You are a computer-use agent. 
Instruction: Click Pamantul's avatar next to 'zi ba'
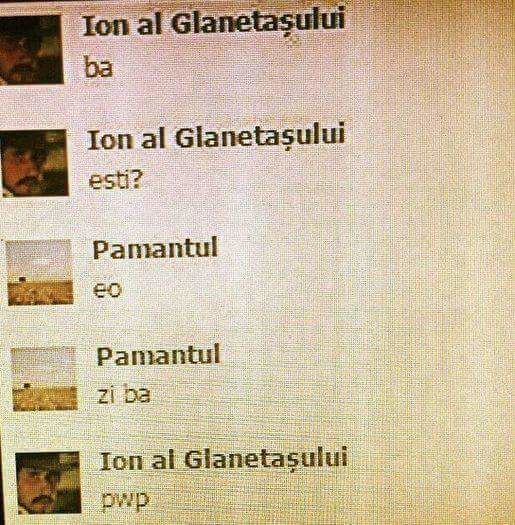pos(44,379)
